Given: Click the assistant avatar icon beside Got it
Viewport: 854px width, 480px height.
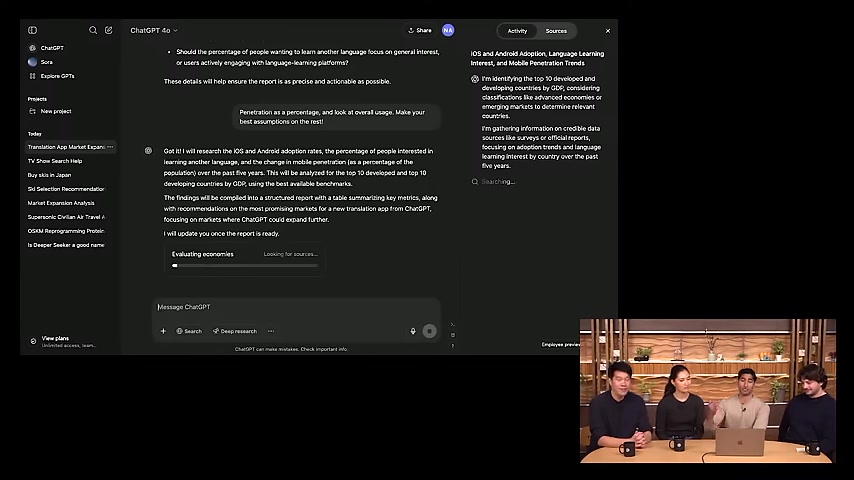Looking at the screenshot, I should coord(148,151).
